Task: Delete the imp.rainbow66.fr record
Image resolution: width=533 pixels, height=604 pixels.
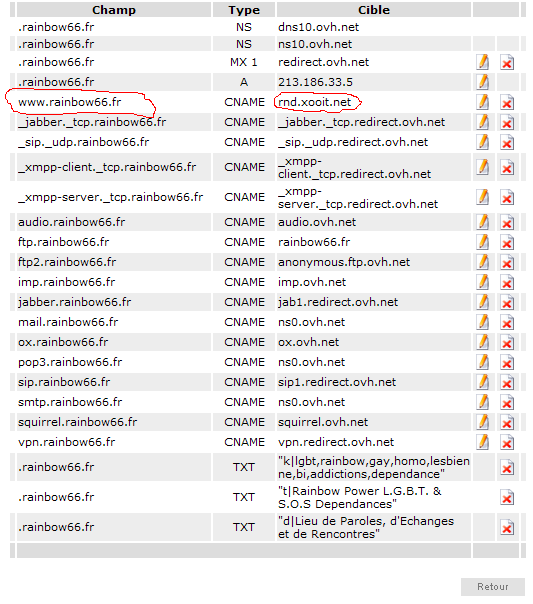Action: (x=507, y=282)
